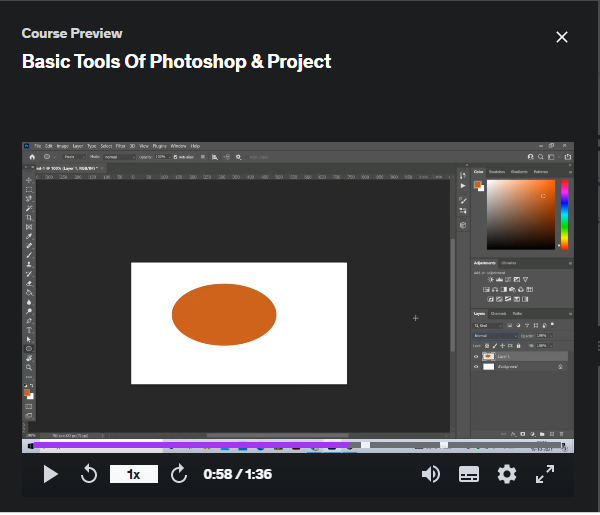Hide Layer 1 using its eye icon
Viewport: 600px width, 515px height.
tap(476, 356)
